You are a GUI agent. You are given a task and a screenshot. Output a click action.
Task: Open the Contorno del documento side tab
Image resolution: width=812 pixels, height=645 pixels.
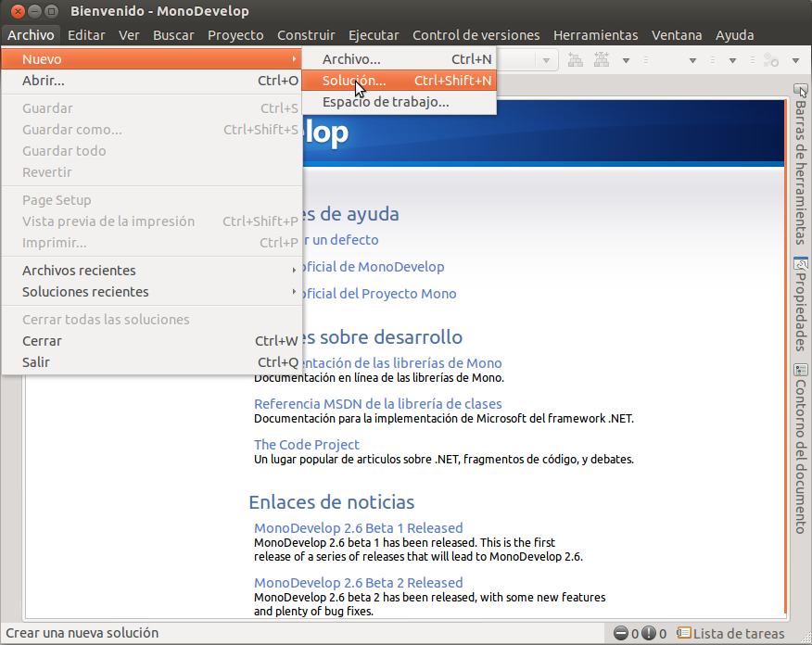click(801, 449)
